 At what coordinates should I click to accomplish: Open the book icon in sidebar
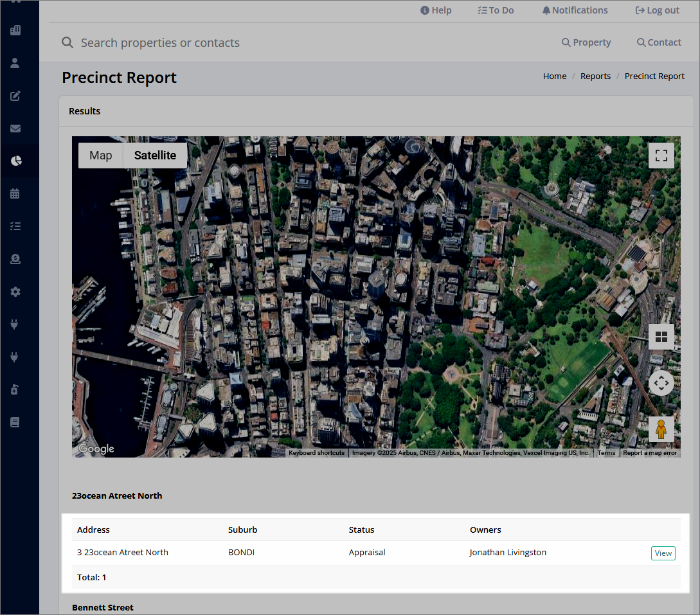coord(15,422)
